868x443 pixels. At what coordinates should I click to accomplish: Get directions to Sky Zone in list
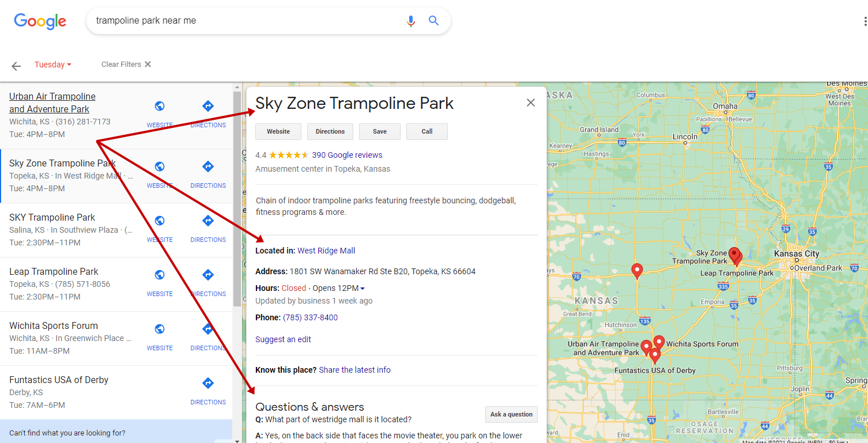208,166
